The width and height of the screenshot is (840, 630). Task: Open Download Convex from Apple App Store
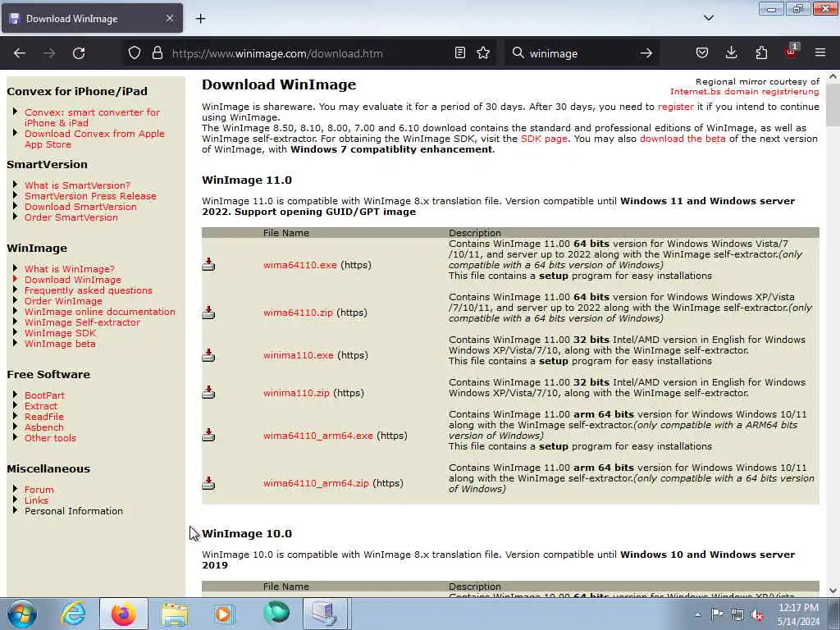(x=94, y=139)
